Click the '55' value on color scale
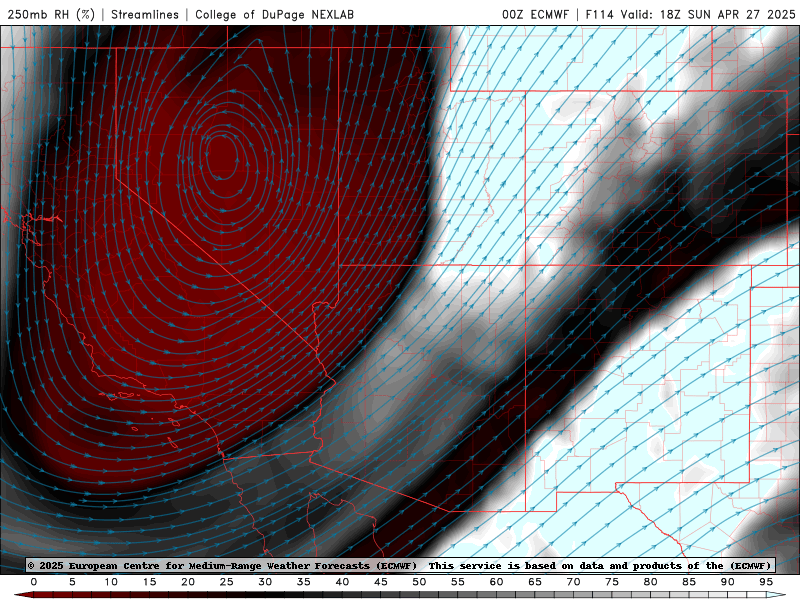Image resolution: width=800 pixels, height=600 pixels. 458,582
